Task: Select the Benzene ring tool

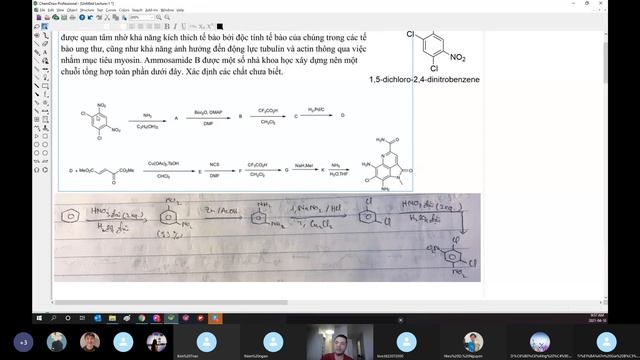Action: pos(45,169)
